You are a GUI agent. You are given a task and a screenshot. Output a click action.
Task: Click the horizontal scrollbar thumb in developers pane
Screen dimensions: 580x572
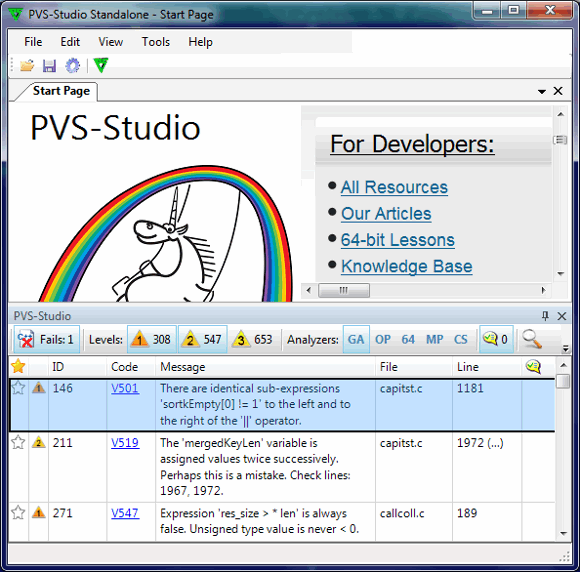coord(344,290)
